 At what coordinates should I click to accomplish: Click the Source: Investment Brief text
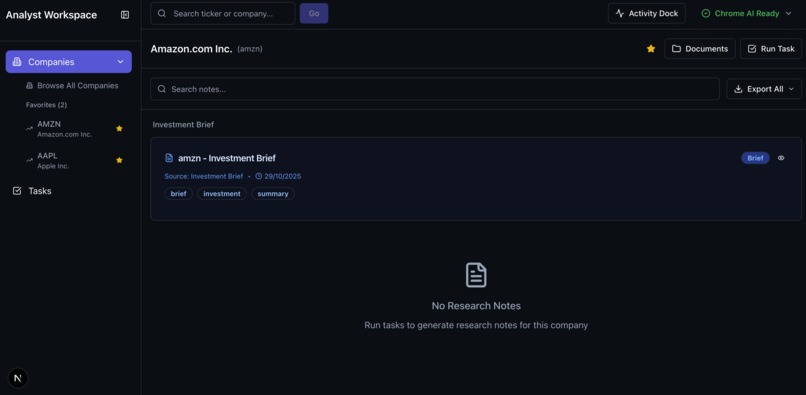point(204,176)
